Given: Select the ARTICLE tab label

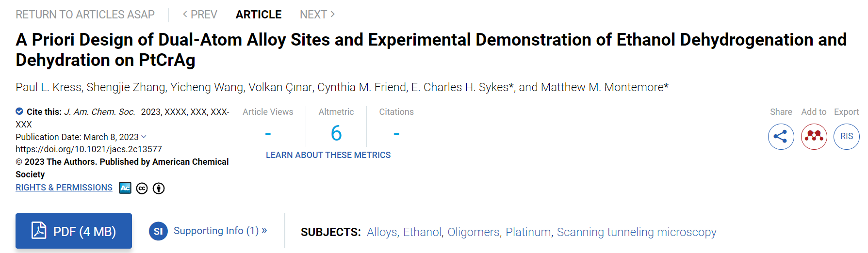Looking at the screenshot, I should click(x=259, y=15).
